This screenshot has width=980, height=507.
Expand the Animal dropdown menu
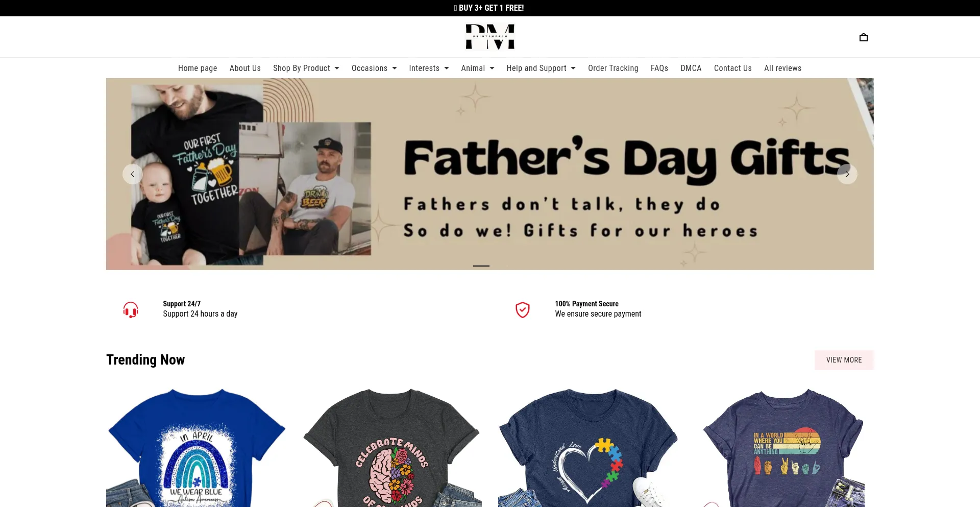tap(478, 68)
